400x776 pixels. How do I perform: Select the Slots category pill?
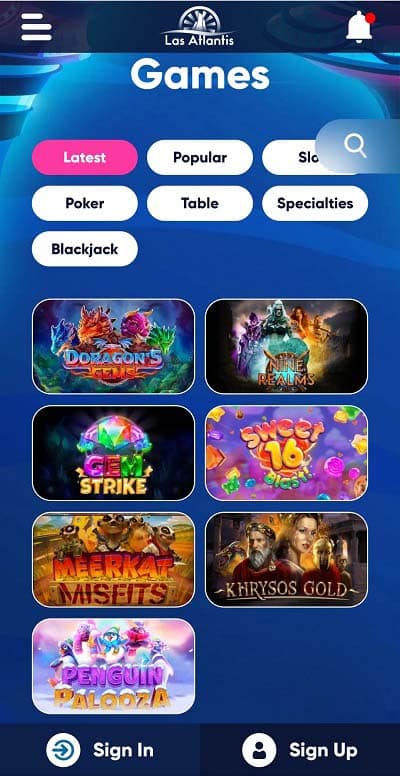click(292, 157)
